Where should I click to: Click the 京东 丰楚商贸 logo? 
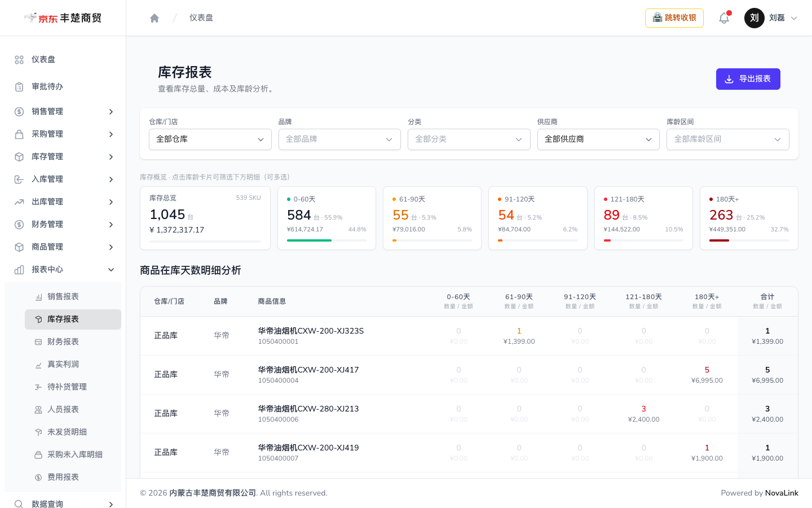[63, 18]
